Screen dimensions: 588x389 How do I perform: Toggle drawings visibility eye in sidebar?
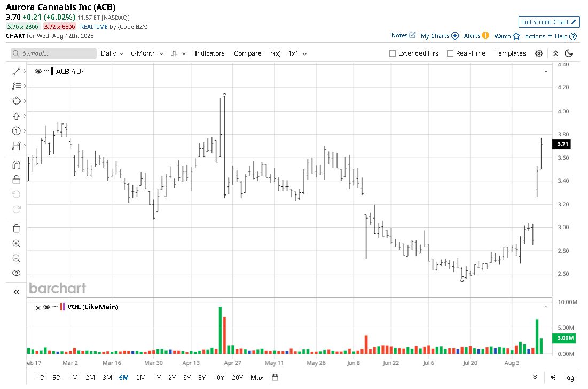tap(16, 273)
